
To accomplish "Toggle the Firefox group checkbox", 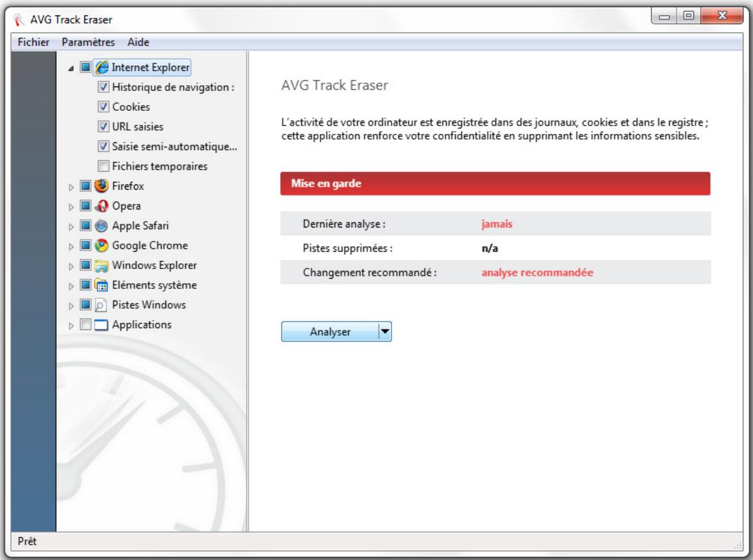I will [85, 185].
